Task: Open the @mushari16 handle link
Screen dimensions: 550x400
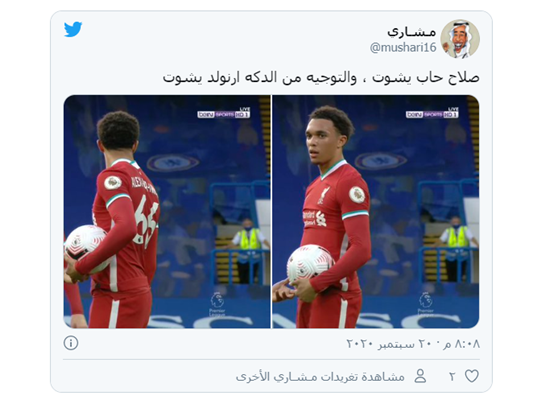Action: point(403,47)
